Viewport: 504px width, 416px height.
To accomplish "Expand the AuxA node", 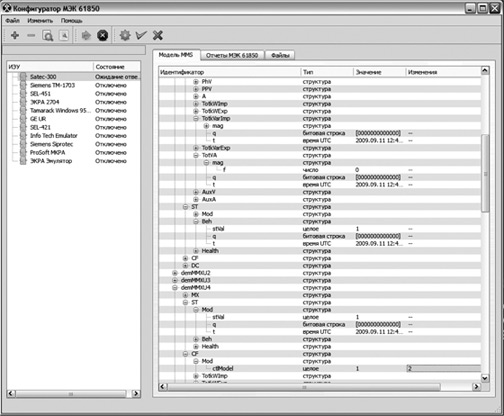I will point(196,199).
